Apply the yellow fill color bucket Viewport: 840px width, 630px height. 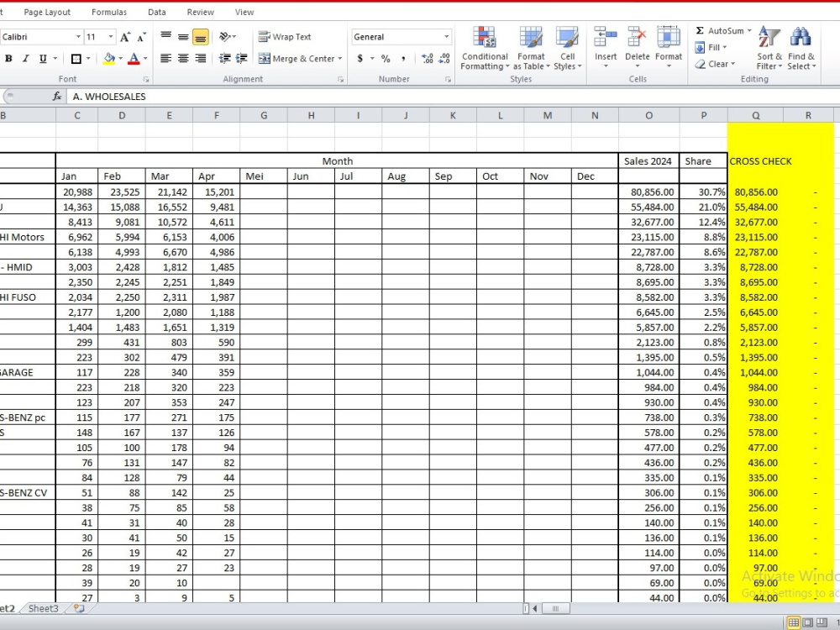click(109, 59)
